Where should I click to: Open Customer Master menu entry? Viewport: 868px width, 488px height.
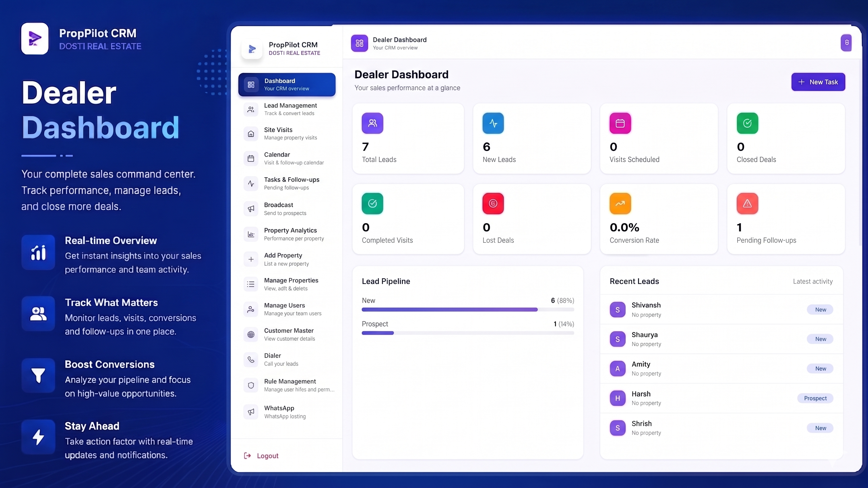coord(287,335)
